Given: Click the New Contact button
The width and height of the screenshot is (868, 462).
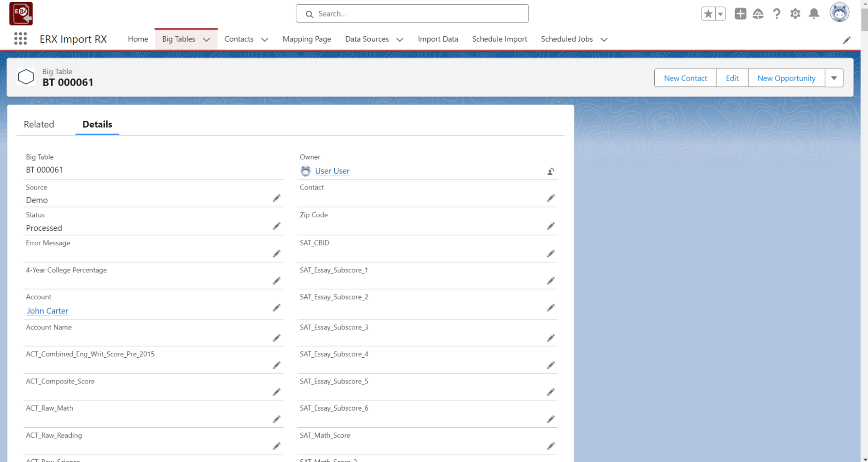Looking at the screenshot, I should tap(685, 78).
